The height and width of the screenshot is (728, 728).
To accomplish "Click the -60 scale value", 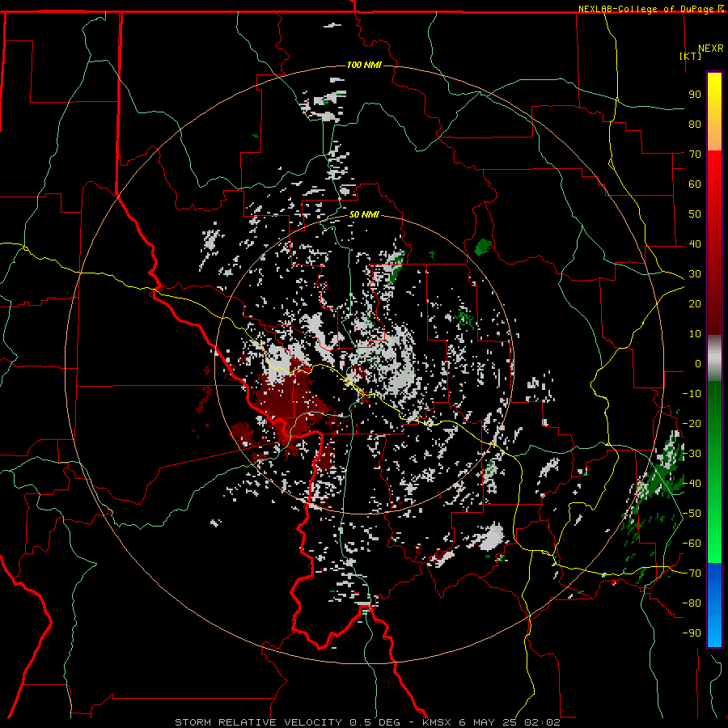I will point(692,544).
